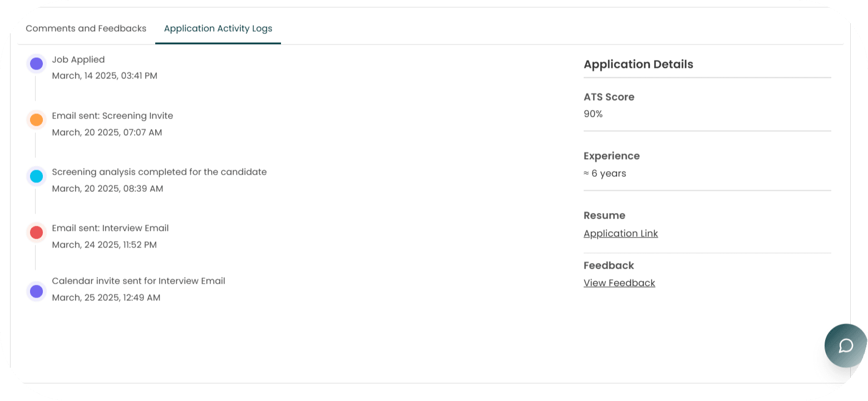The height and width of the screenshot is (401, 868).
Task: Select the Application Activity Logs tab
Action: click(x=218, y=28)
